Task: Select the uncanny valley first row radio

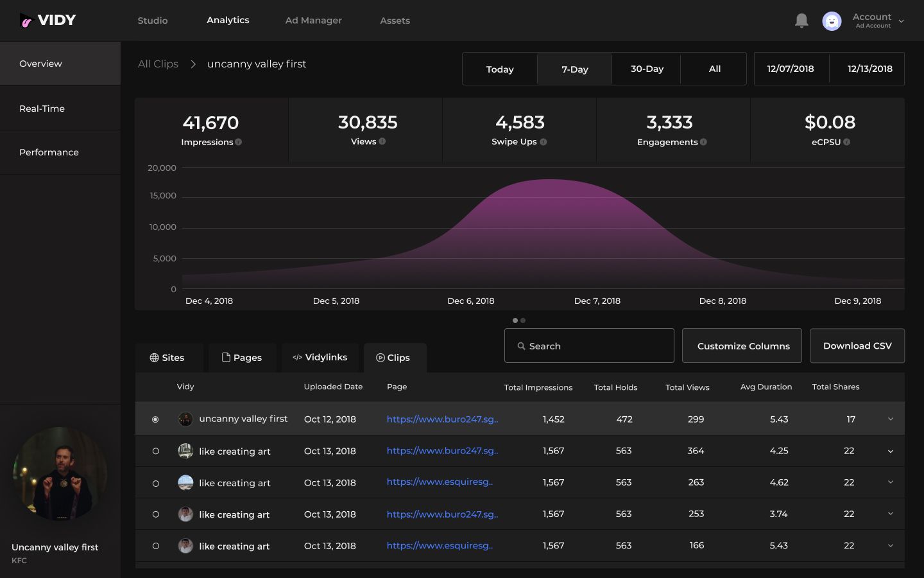Action: coord(155,419)
